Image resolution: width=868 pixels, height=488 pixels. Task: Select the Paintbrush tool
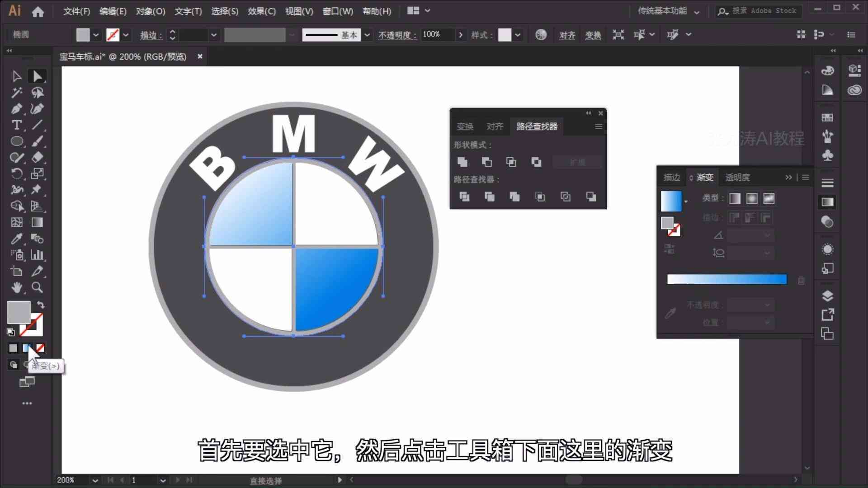point(37,141)
